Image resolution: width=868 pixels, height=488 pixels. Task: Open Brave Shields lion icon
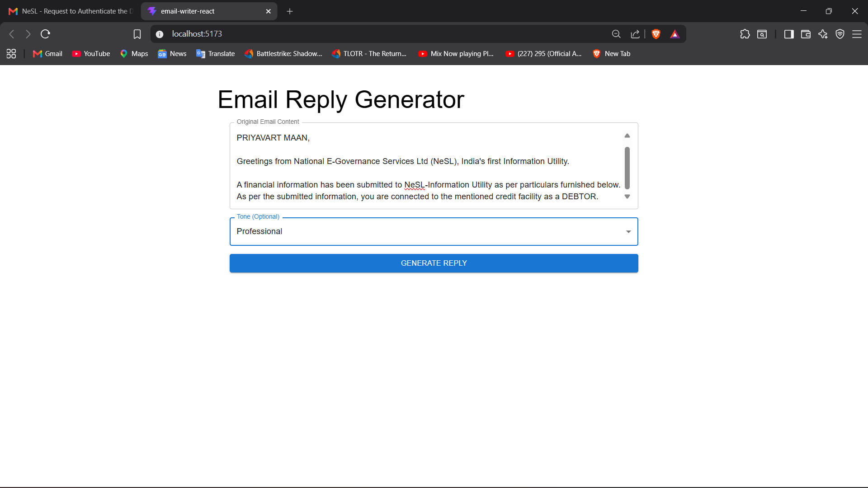656,34
